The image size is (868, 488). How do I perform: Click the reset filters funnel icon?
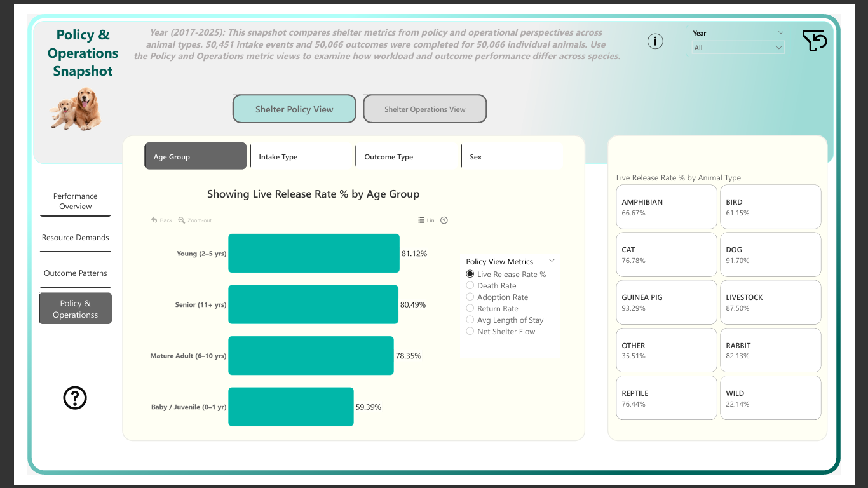tap(814, 41)
